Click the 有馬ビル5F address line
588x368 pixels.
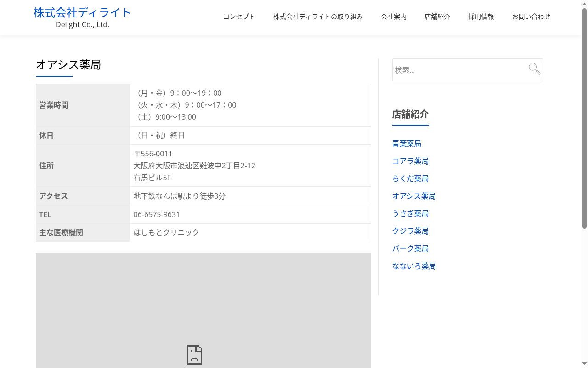click(152, 178)
